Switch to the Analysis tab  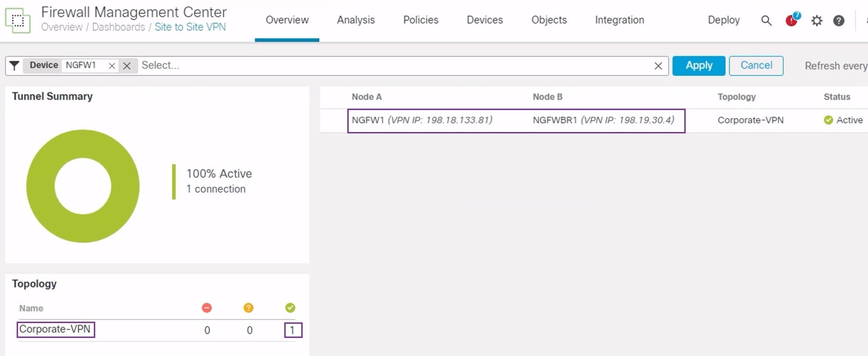pos(356,20)
